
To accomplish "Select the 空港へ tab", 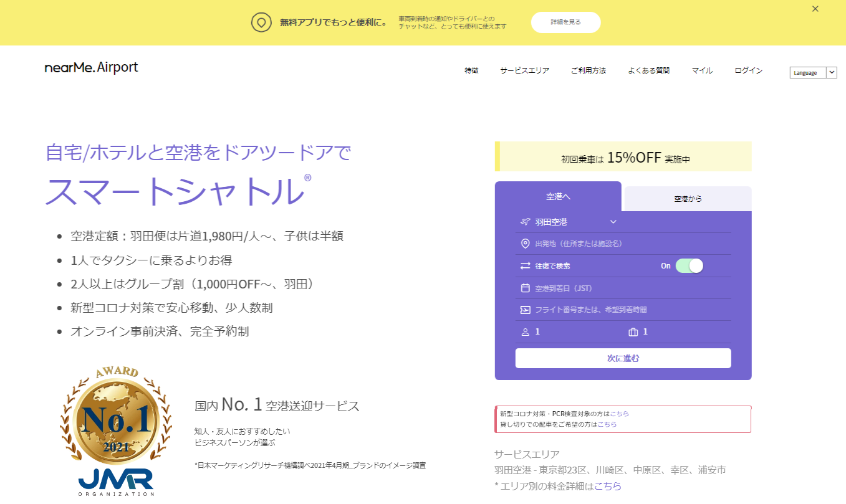I will point(558,196).
